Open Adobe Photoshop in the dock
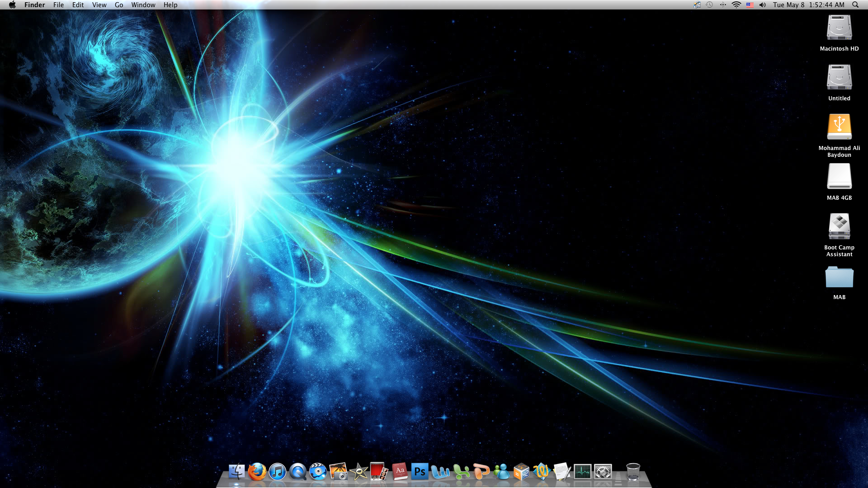The image size is (868, 488). [420, 472]
